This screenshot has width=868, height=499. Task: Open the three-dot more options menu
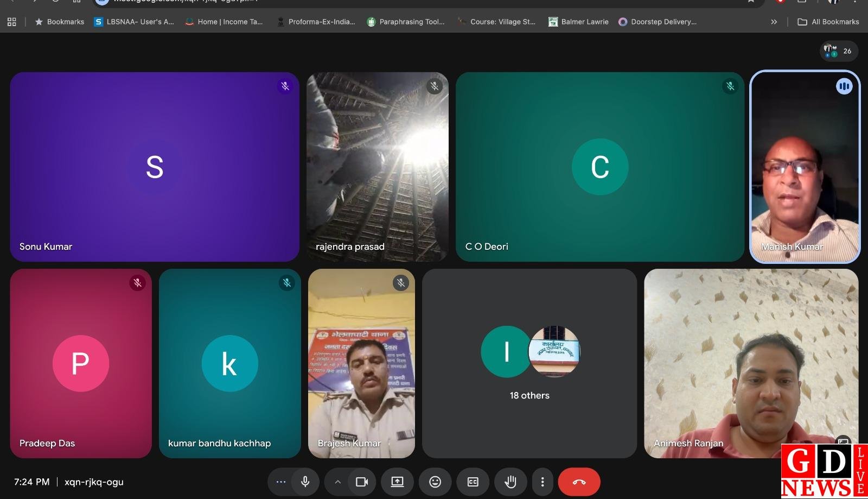click(x=542, y=482)
